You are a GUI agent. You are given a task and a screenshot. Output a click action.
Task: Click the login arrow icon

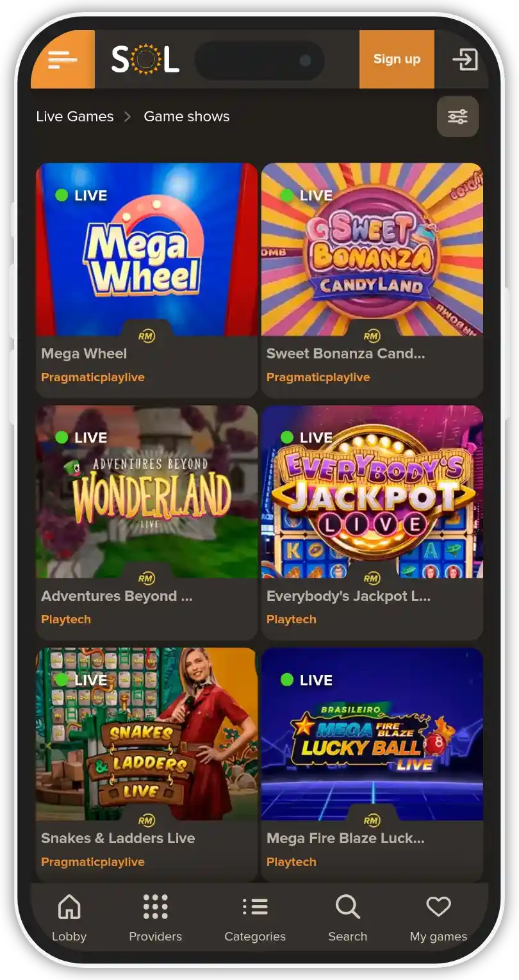click(465, 60)
